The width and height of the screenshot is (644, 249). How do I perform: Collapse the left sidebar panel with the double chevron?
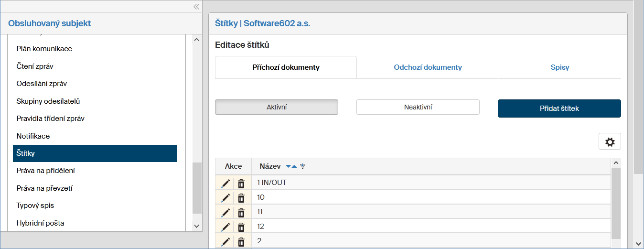pos(196,7)
